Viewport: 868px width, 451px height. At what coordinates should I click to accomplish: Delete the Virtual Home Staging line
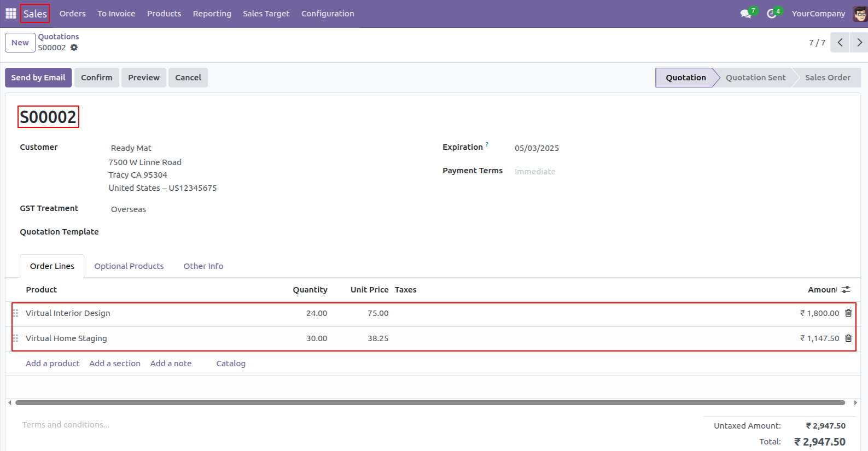click(x=848, y=338)
